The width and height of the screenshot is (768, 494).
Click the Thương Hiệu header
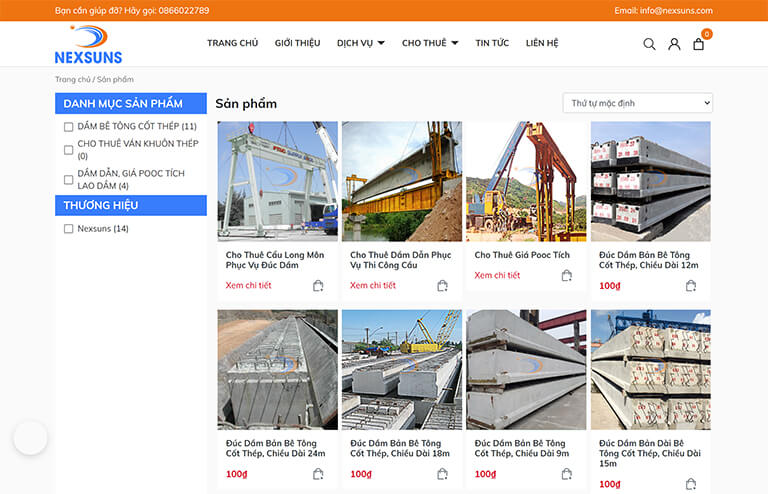coord(131,205)
